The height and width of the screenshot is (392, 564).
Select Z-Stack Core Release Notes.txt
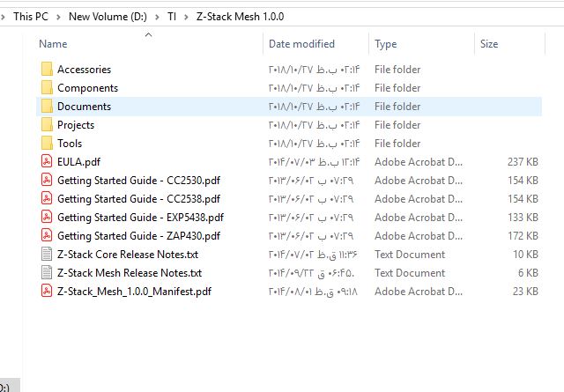pos(128,255)
